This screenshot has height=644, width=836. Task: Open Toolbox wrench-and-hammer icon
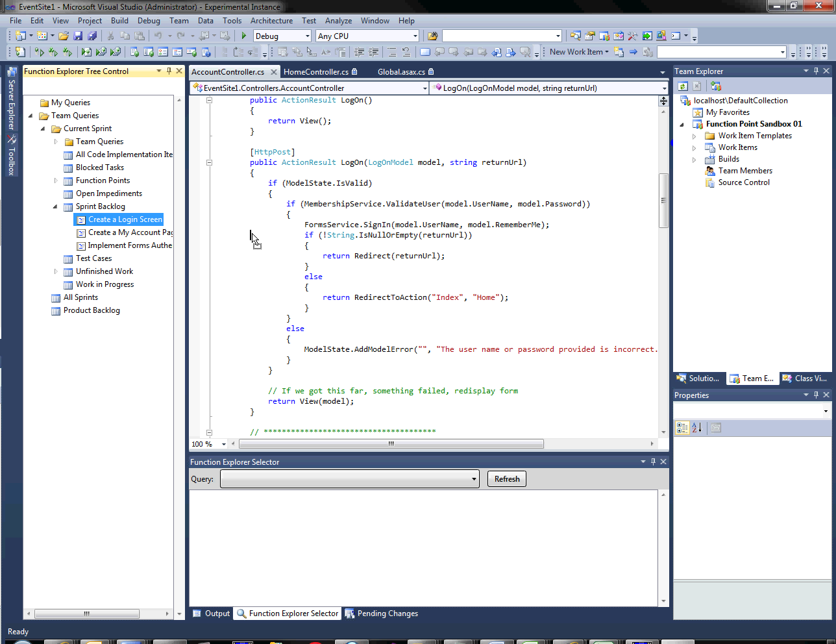click(x=632, y=36)
